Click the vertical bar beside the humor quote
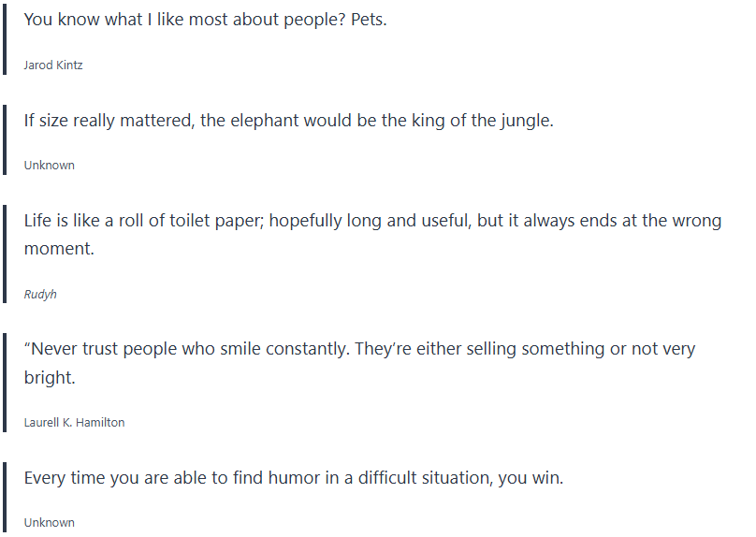The height and width of the screenshot is (537, 756). pyautogui.click(x=6, y=498)
